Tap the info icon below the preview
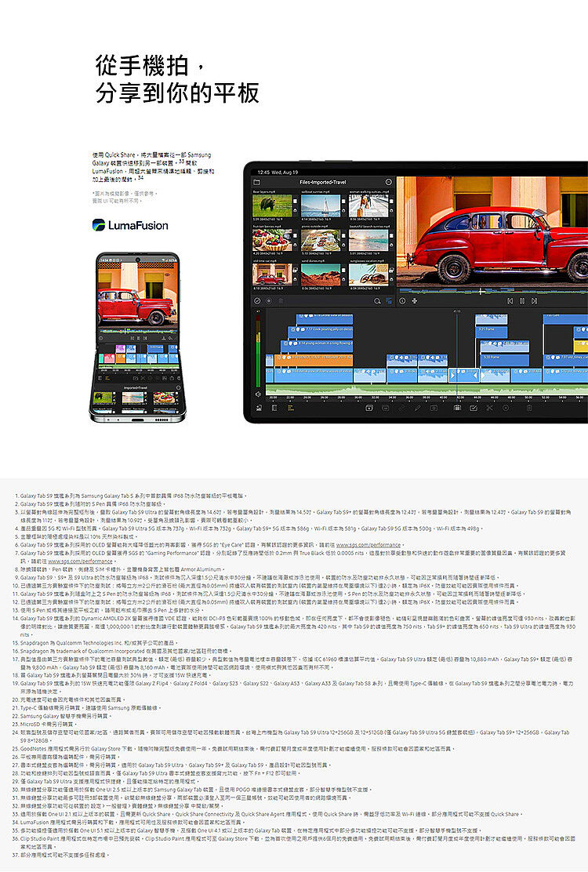 (402, 301)
